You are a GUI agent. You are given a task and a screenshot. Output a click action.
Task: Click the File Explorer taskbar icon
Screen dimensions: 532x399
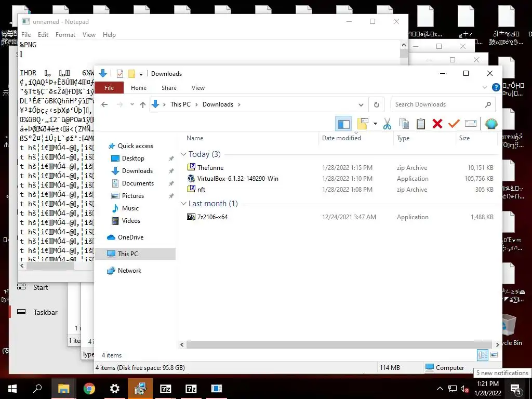coord(64,389)
